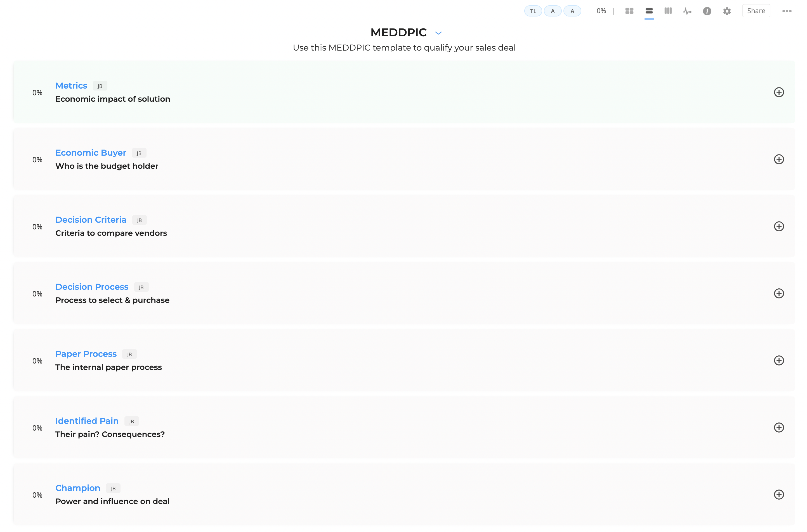
Task: Click the Share button
Action: pos(756,11)
